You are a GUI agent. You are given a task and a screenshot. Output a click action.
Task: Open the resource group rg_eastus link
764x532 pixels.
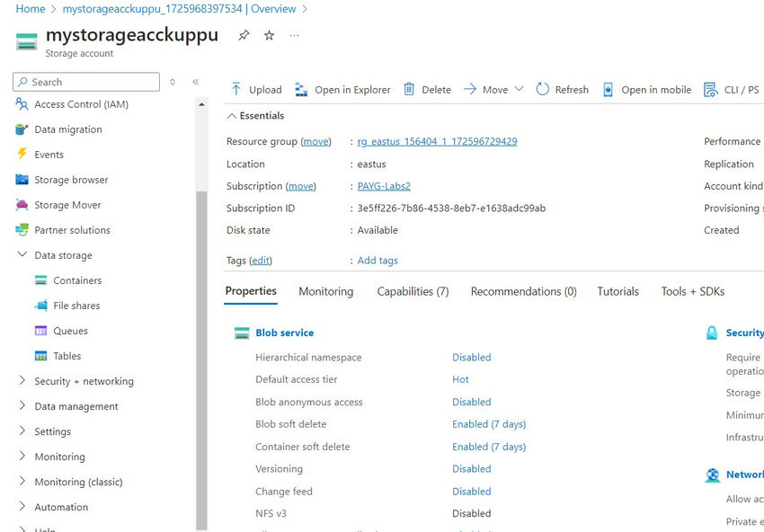coord(437,141)
